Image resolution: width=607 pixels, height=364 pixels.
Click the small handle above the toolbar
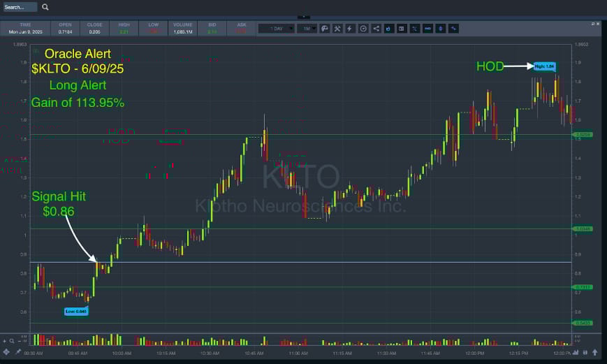tap(303, 17)
